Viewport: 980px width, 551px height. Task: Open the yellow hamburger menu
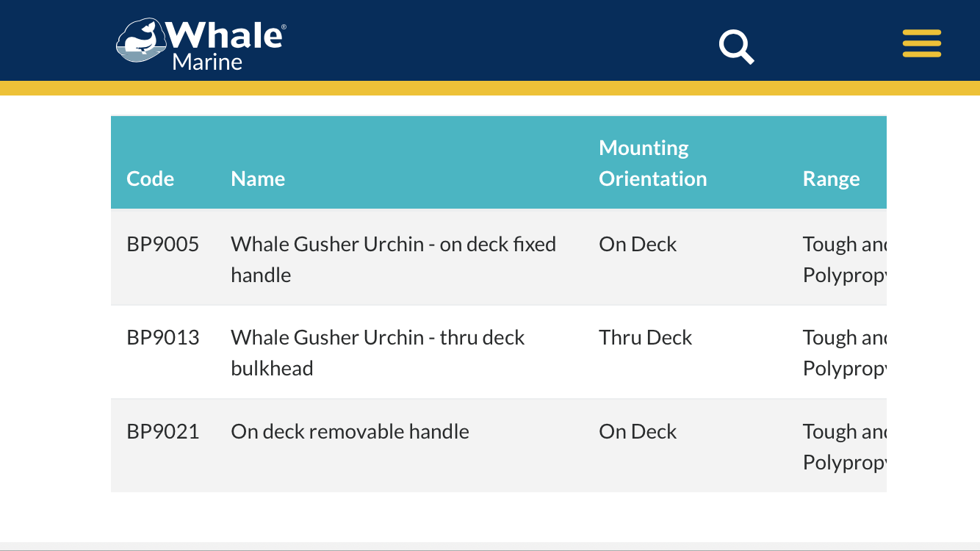point(922,43)
